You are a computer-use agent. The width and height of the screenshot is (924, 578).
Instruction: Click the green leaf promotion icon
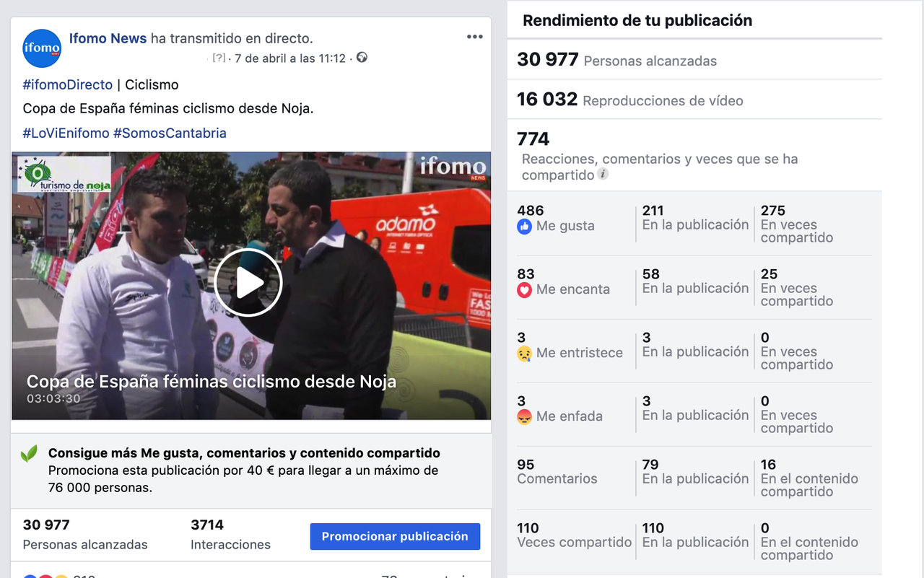pyautogui.click(x=29, y=454)
